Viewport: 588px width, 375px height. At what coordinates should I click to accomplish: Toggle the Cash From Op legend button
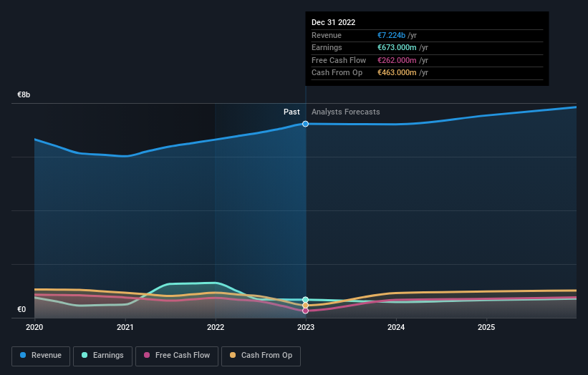click(261, 356)
